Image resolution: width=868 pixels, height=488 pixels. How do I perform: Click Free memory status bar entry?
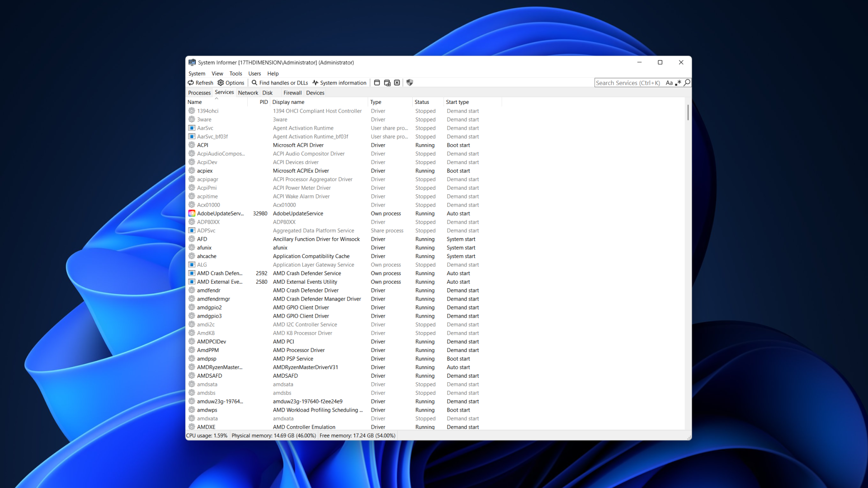click(357, 436)
